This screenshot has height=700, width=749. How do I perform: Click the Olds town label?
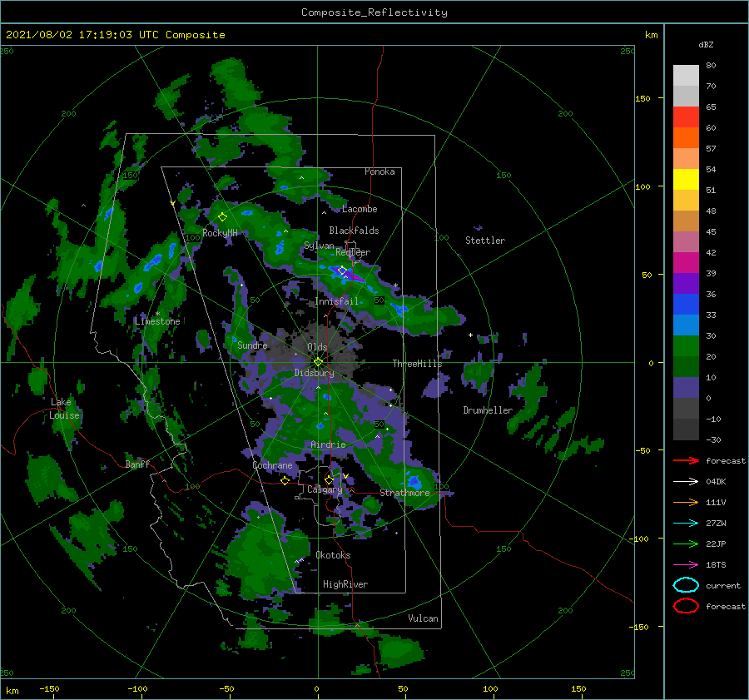click(317, 347)
